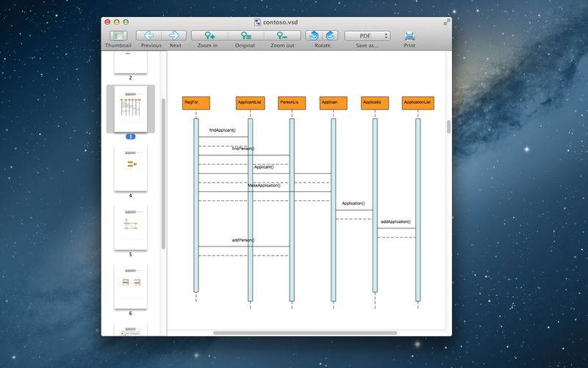Click the Application() message label
The width and height of the screenshot is (588, 368).
[x=354, y=204]
